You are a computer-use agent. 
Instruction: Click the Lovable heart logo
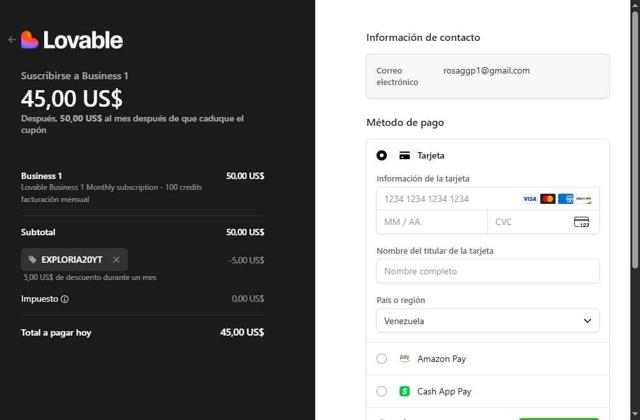click(x=29, y=40)
